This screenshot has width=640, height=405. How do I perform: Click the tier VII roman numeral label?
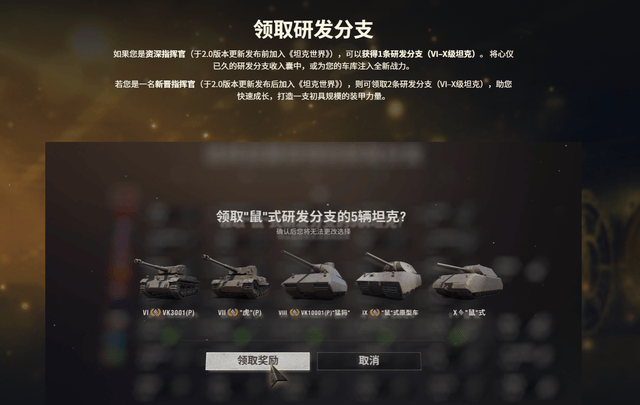coord(222,313)
